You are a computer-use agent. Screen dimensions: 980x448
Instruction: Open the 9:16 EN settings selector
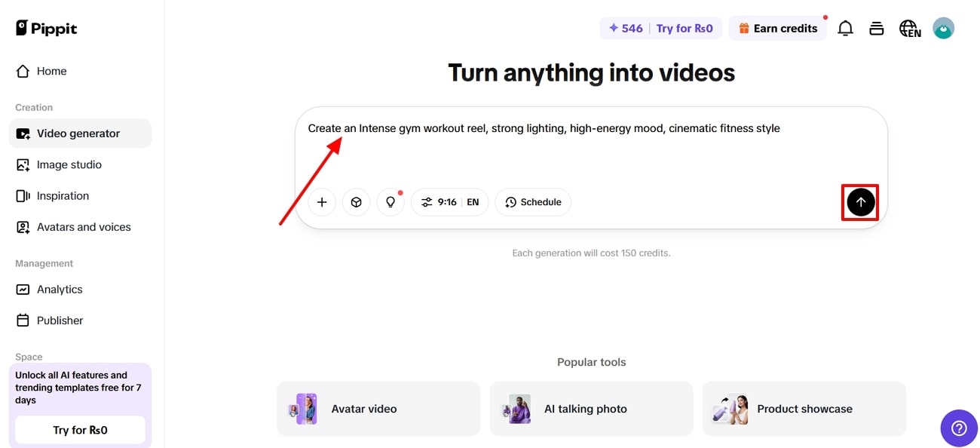[450, 202]
